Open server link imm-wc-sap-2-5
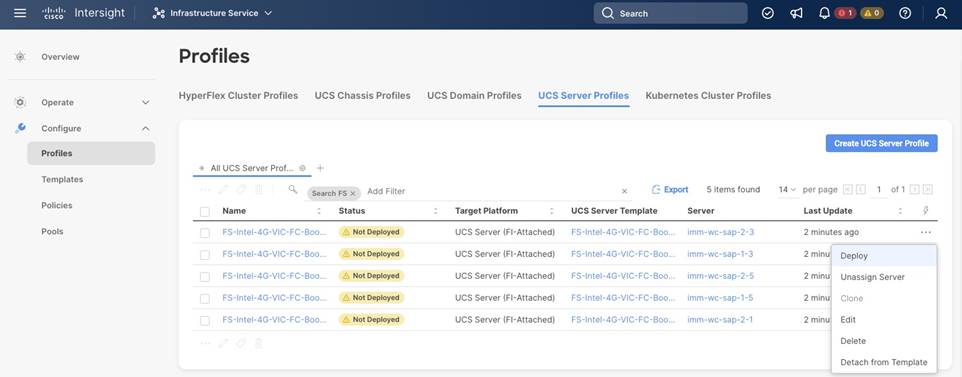The width and height of the screenshot is (962, 377). pos(720,276)
